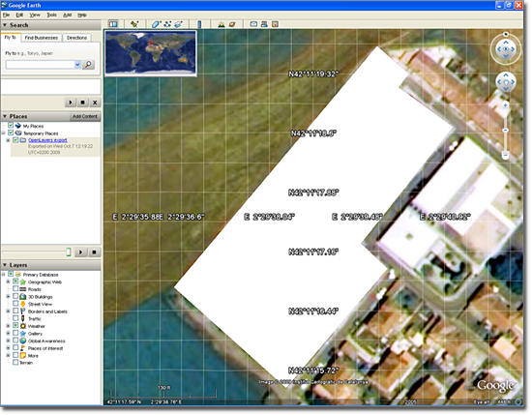
Task: Click north arrow on the look compass
Action: [506, 43]
